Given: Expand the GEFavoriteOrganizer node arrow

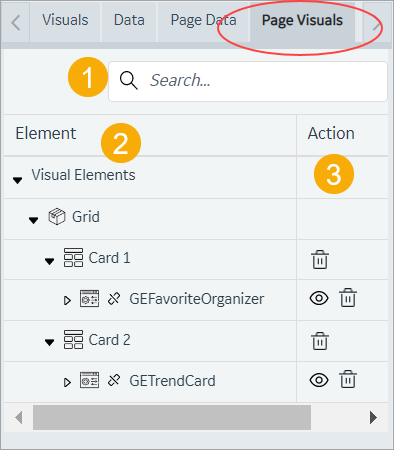Looking at the screenshot, I should click(x=67, y=300).
